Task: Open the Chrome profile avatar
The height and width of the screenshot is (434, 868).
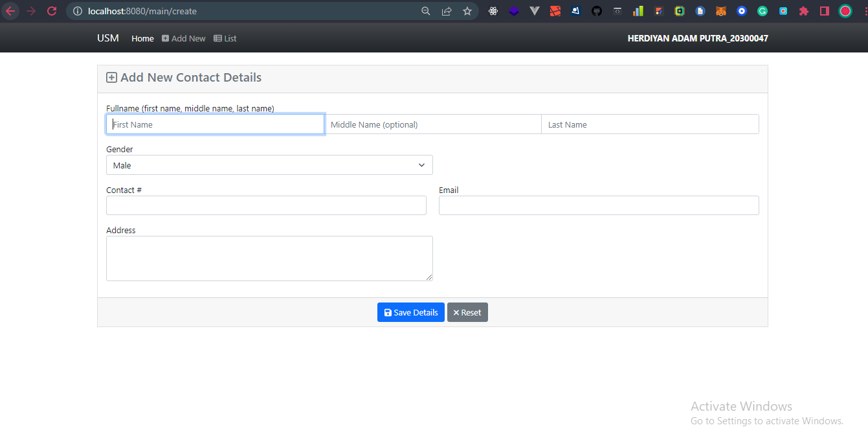Action: 845,11
